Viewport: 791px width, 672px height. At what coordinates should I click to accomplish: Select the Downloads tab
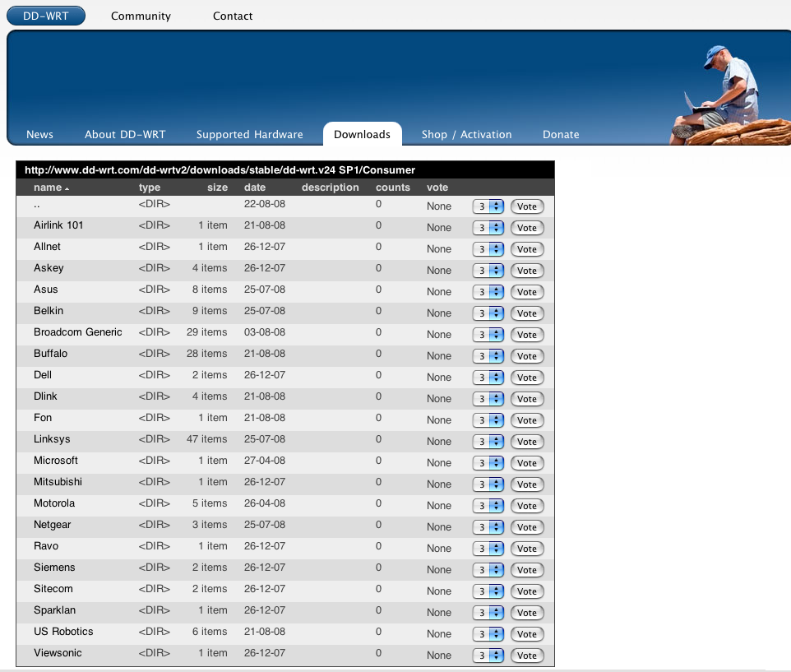(x=363, y=134)
